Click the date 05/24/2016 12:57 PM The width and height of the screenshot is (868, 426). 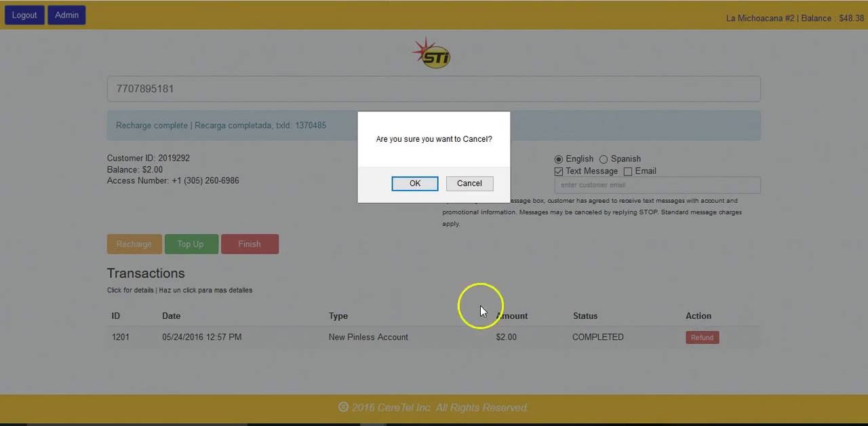tap(201, 337)
